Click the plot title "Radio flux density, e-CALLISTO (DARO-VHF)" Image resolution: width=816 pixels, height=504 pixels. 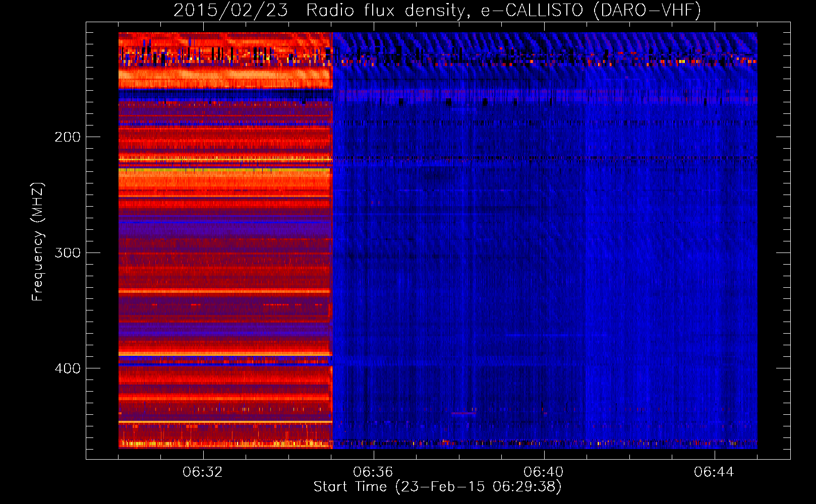click(503, 10)
